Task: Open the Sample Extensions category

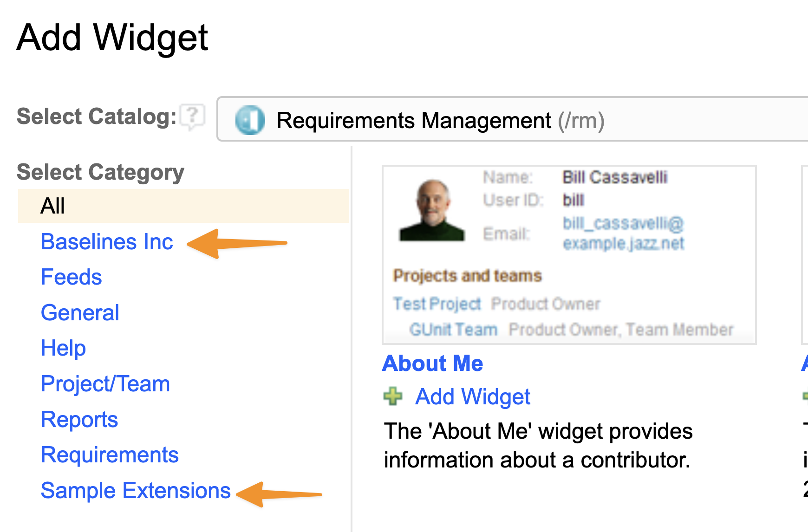Action: pyautogui.click(x=136, y=491)
